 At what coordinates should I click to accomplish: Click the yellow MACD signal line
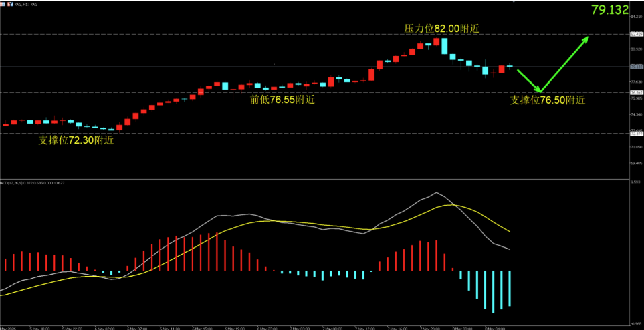[452, 204]
